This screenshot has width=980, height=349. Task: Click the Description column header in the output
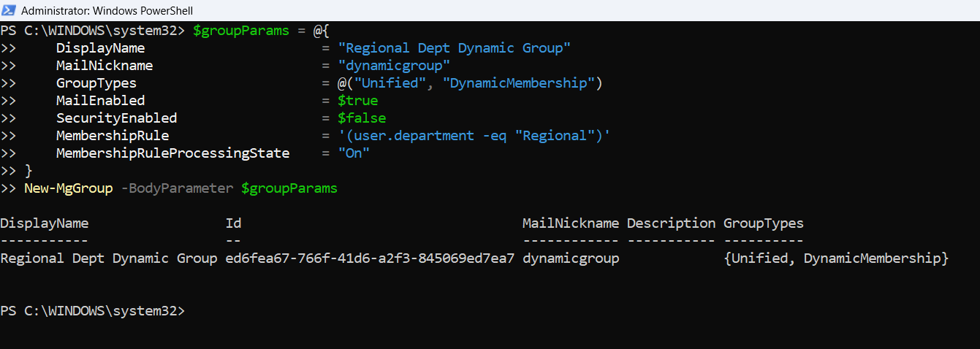(671, 223)
